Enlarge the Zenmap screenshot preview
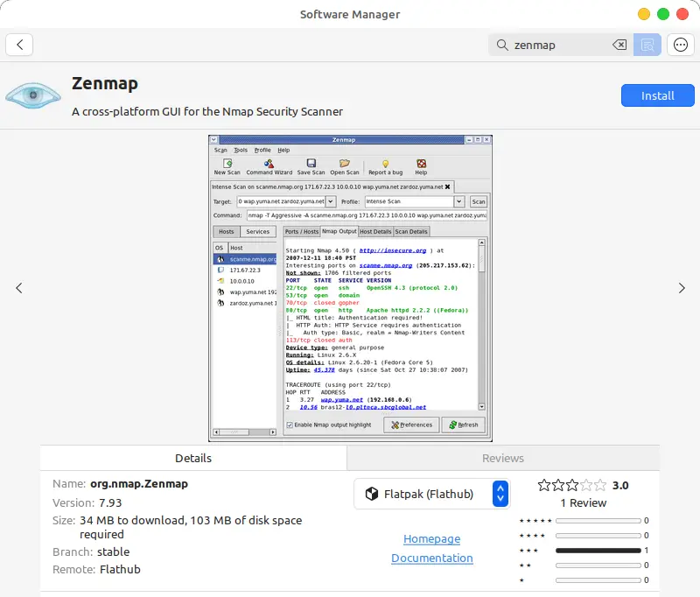The height and width of the screenshot is (597, 700). [x=351, y=289]
